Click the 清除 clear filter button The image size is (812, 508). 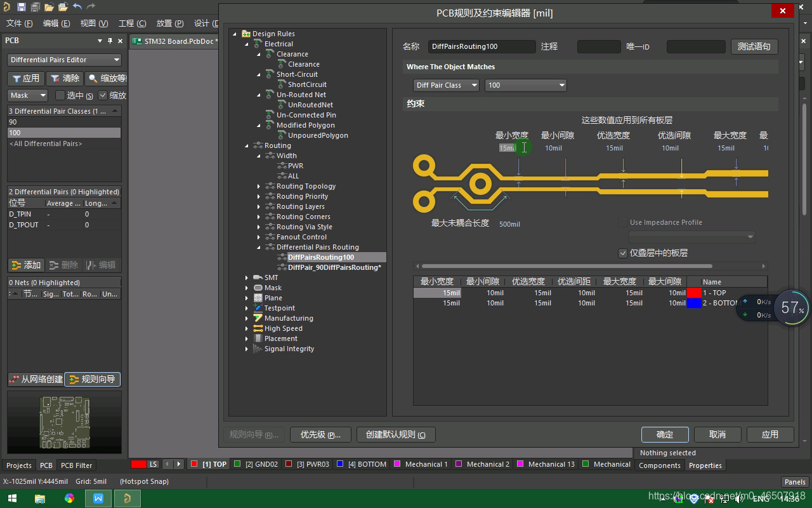[x=65, y=78]
